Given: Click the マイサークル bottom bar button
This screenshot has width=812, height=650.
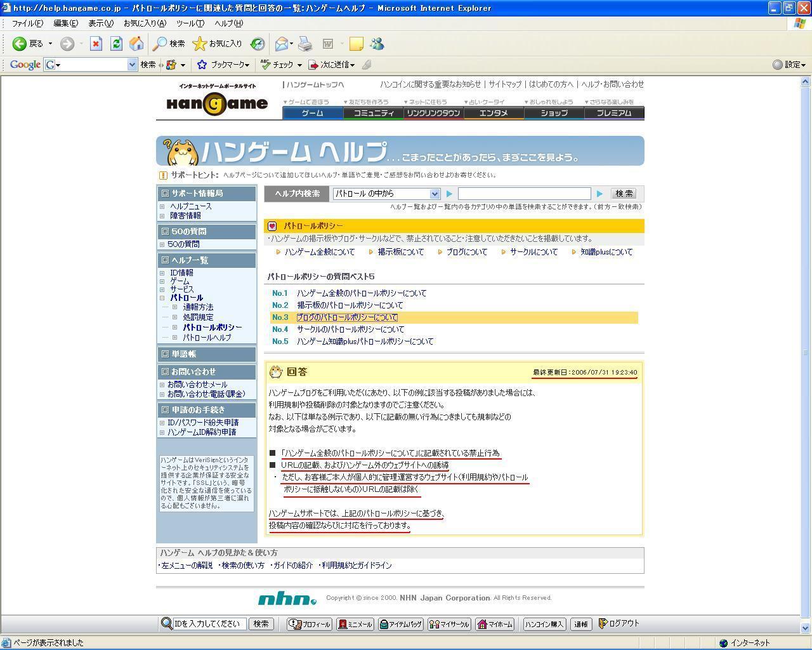Looking at the screenshot, I should 449,624.
